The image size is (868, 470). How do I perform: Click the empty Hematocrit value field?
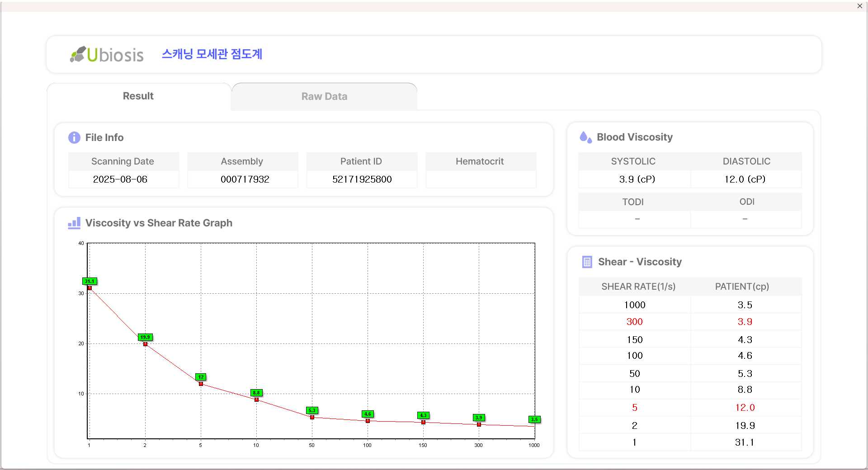tap(481, 179)
